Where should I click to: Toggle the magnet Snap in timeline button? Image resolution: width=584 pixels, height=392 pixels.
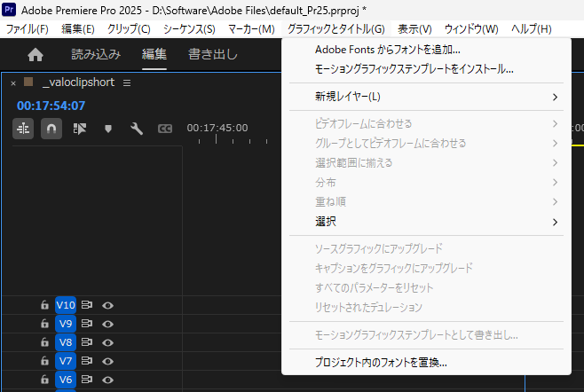pyautogui.click(x=51, y=129)
